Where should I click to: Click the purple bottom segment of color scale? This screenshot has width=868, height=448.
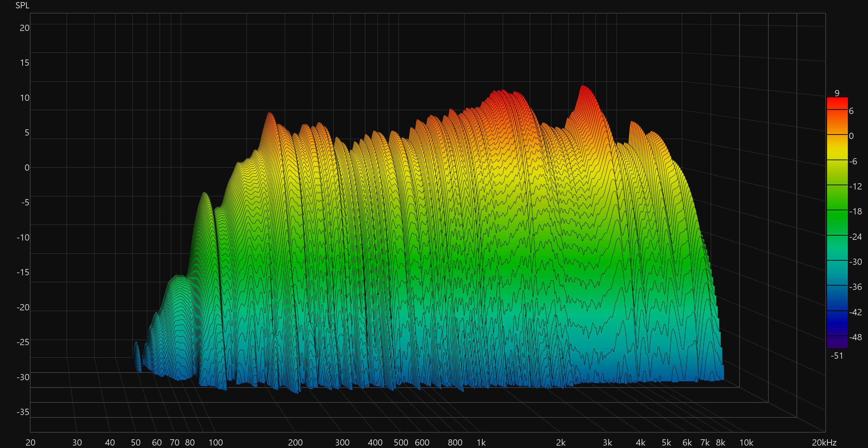click(837, 342)
